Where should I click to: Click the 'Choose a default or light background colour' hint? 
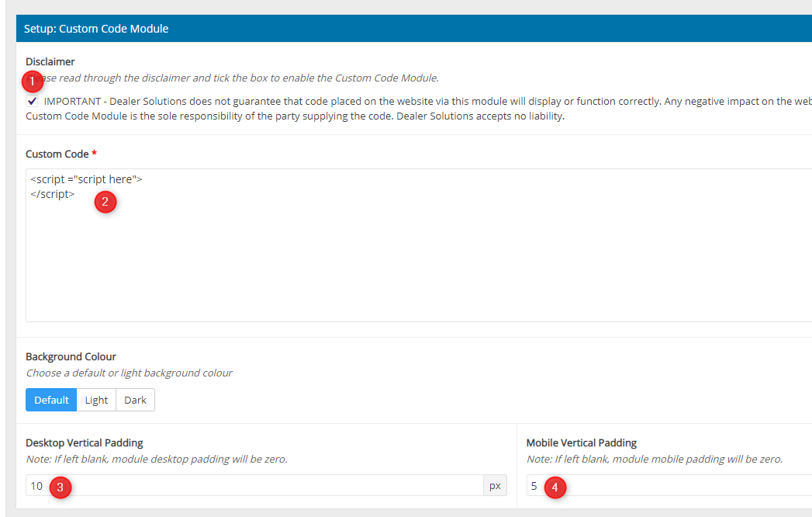[x=129, y=373]
